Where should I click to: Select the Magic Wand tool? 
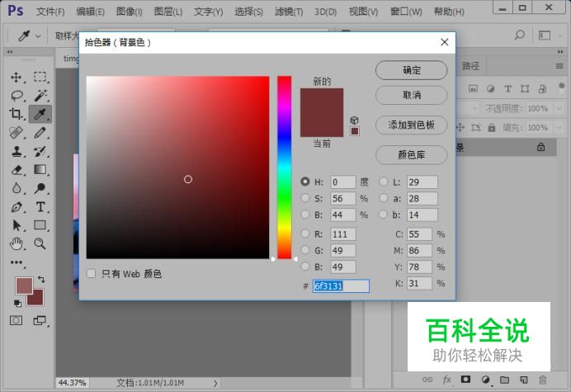point(40,96)
